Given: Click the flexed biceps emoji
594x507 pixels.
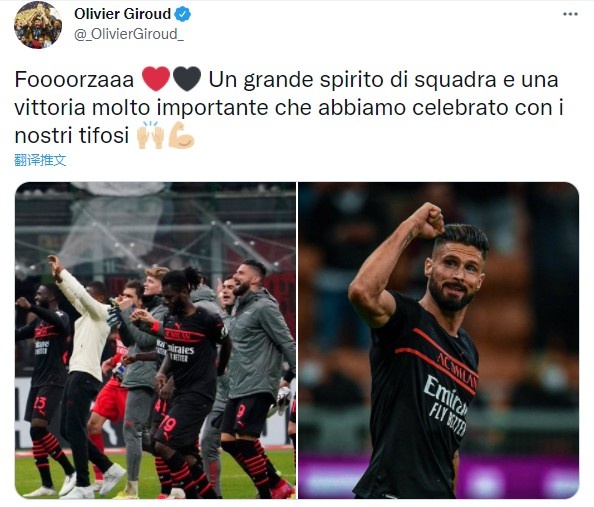Looking at the screenshot, I should pyautogui.click(x=182, y=135).
